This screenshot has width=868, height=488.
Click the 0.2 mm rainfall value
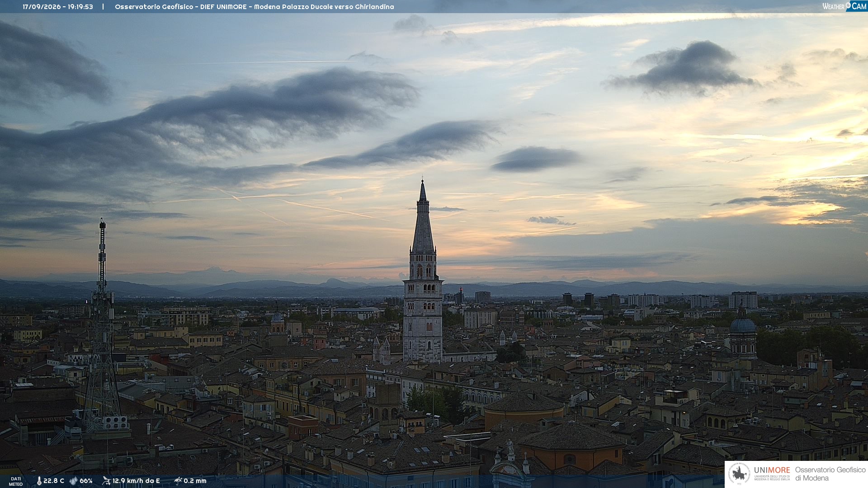[195, 481]
